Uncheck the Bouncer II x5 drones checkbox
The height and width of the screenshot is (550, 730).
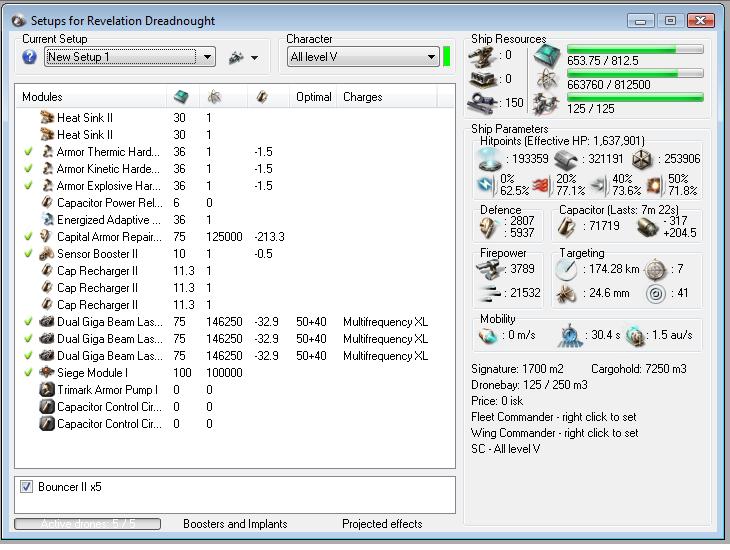(x=26, y=487)
